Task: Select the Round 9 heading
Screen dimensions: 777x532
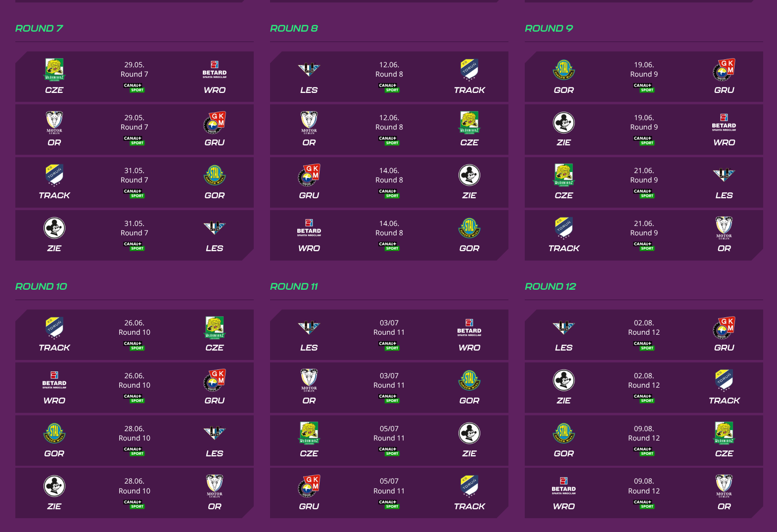Action: tap(548, 28)
